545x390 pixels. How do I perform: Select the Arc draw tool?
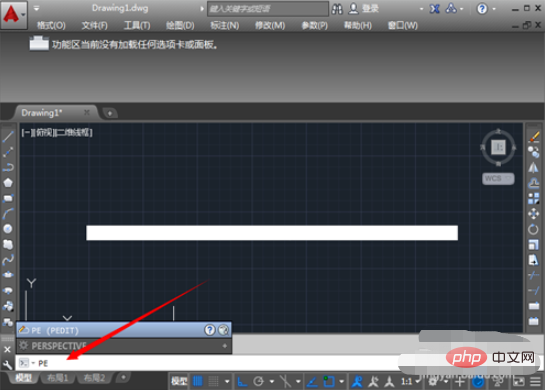8,213
